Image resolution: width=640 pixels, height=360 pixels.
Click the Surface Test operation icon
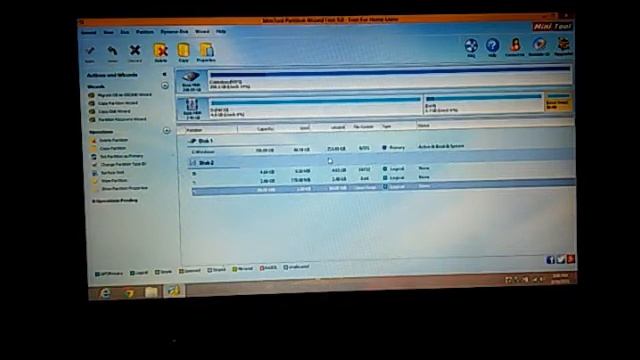tap(95, 173)
